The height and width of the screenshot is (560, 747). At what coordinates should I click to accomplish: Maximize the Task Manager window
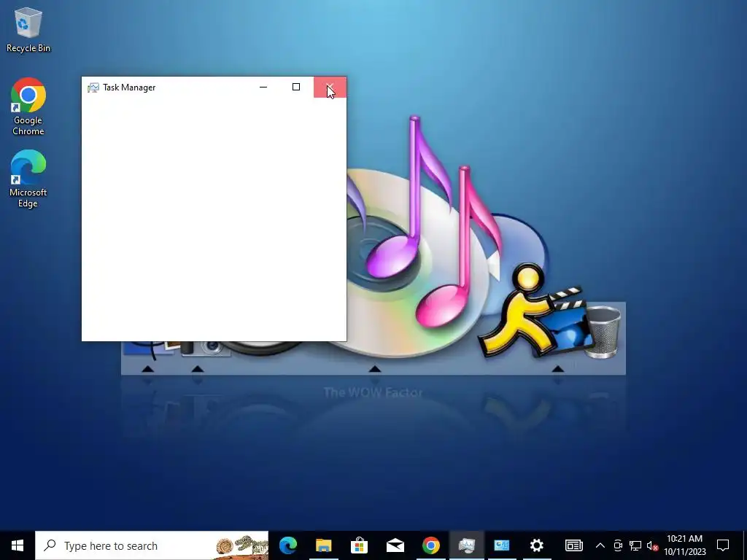[296, 87]
